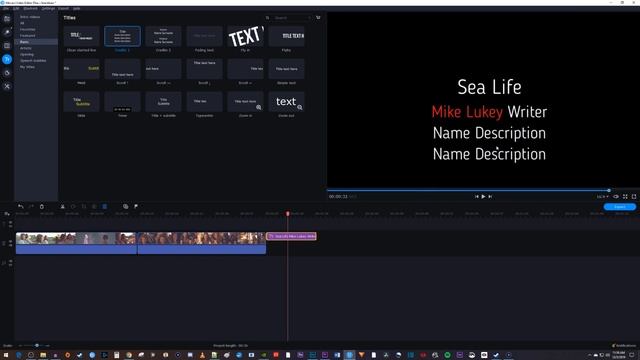Add a marker with flag icon
Screen dimensions: 640x360
[x=136, y=207]
